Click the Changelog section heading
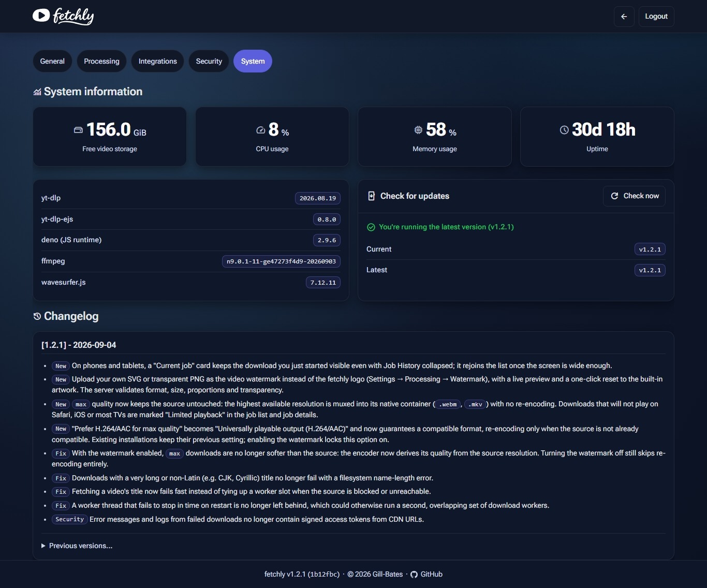The image size is (707, 588). [x=71, y=316]
